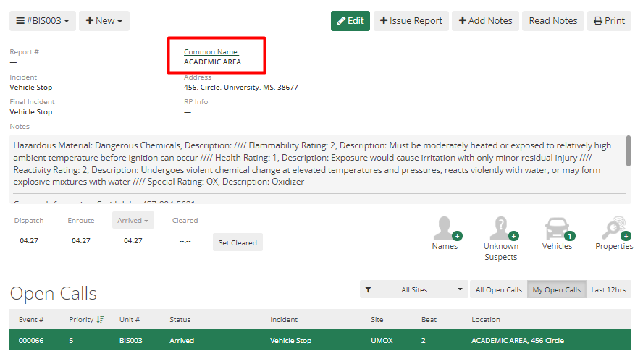Select My Open Calls tab
This screenshot has height=364, width=643.
click(x=557, y=289)
